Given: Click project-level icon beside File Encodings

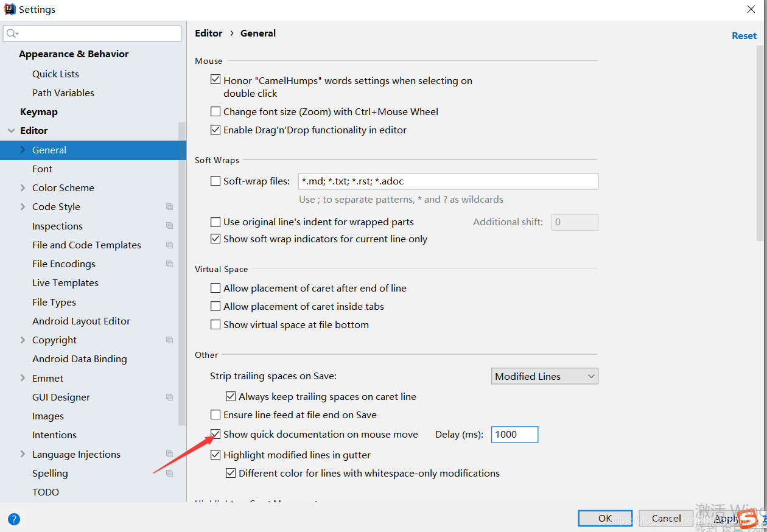Looking at the screenshot, I should pos(170,264).
